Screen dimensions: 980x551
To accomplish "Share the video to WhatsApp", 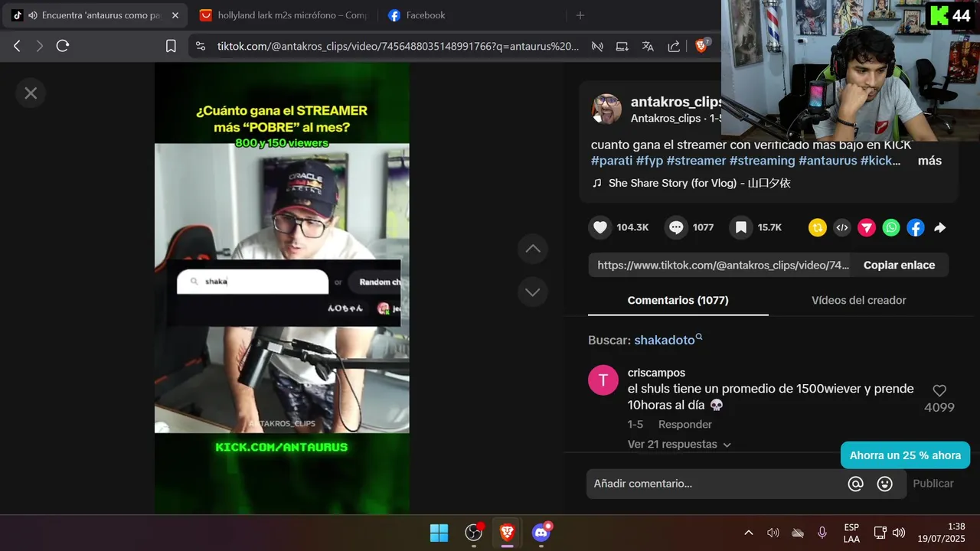I will tap(891, 227).
